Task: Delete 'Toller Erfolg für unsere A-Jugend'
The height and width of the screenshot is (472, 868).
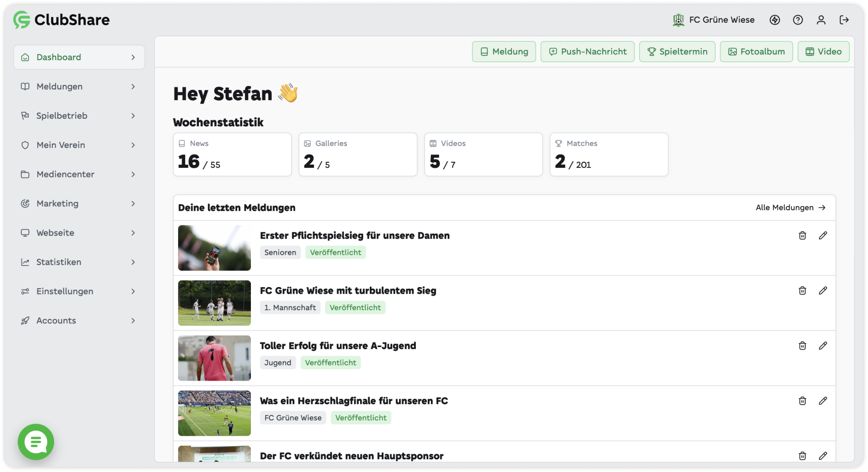Action: click(802, 346)
